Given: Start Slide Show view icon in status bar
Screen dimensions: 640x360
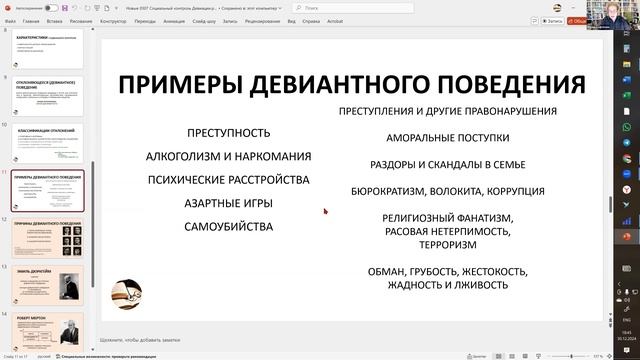Looking at the screenshot, I should point(538,356).
